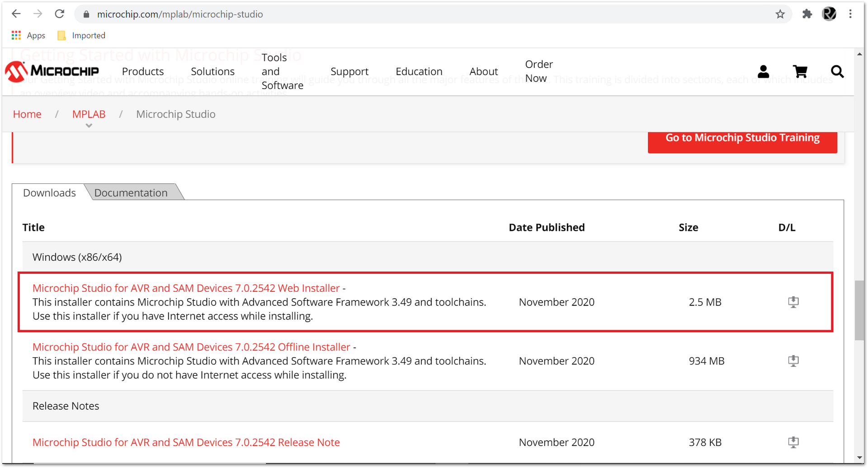868x468 pixels.
Task: Click the Windows (x86/x64) section row
Action: [428, 257]
